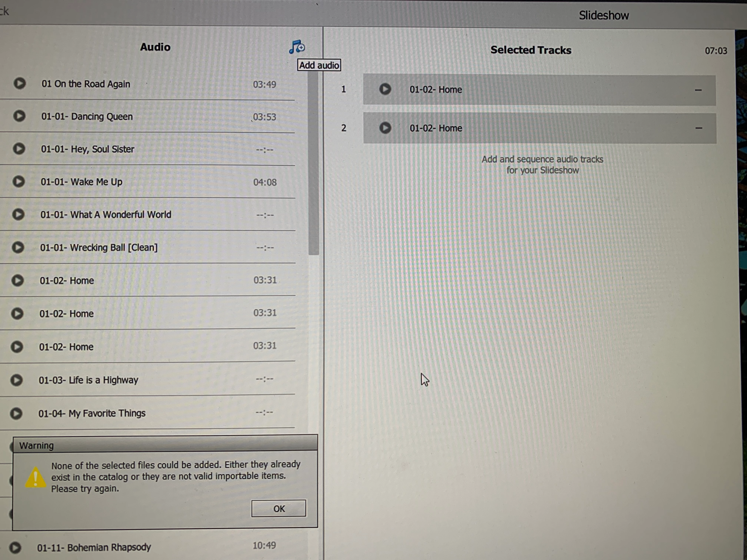Play What A Wonderful World preview
The height and width of the screenshot is (560, 747).
coord(18,214)
